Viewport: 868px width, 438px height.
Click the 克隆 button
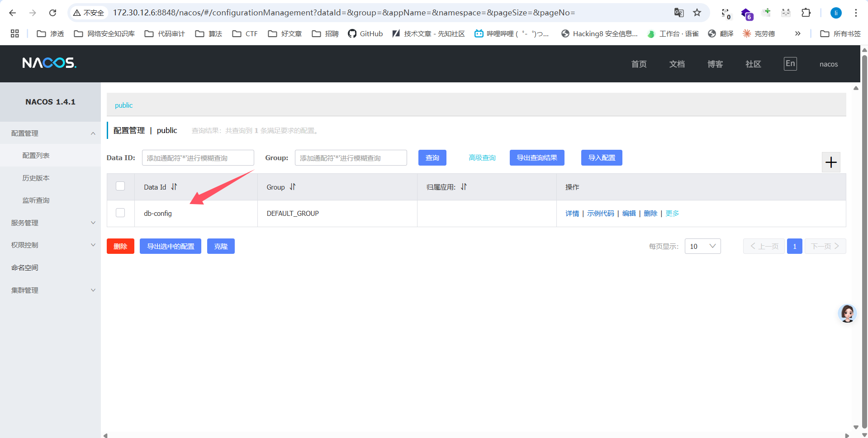221,246
